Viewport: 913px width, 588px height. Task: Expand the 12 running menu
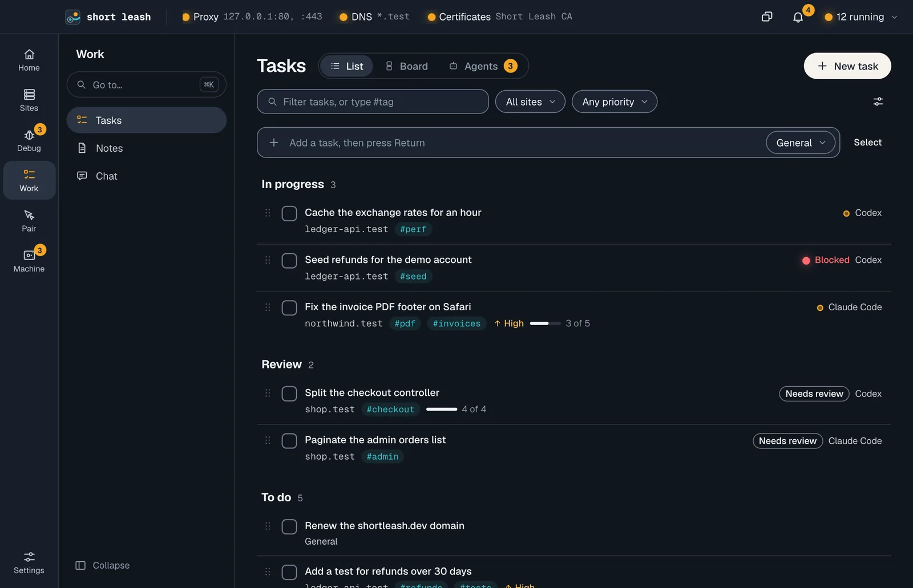point(861,17)
